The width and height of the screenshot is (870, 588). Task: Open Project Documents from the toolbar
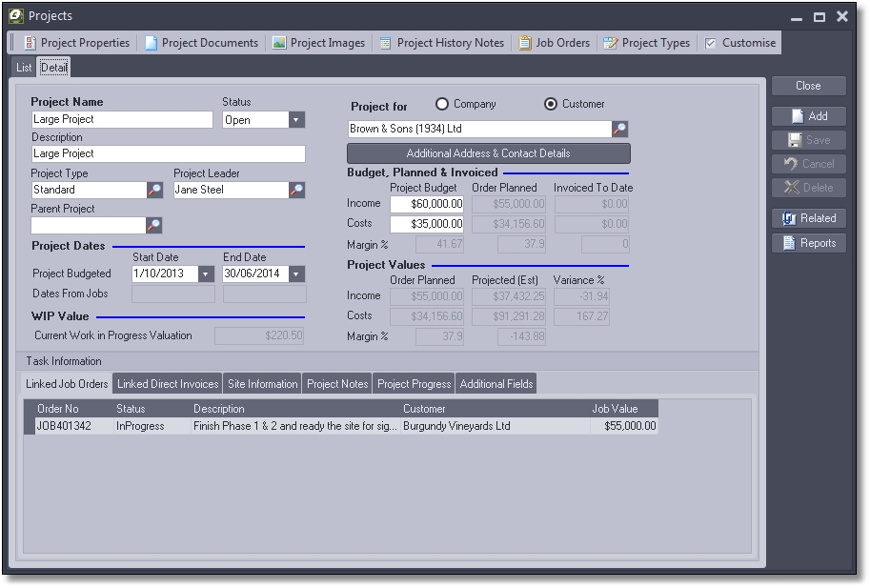[201, 43]
